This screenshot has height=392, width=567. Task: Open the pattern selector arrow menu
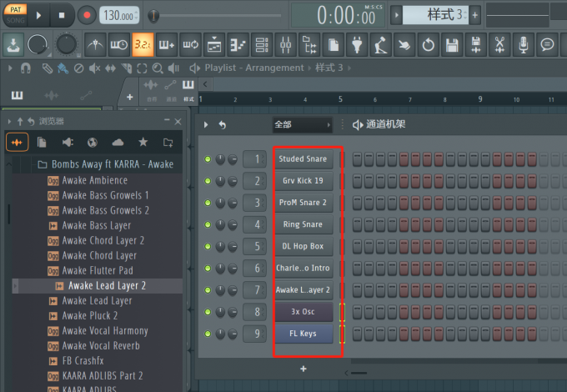pyautogui.click(x=396, y=15)
